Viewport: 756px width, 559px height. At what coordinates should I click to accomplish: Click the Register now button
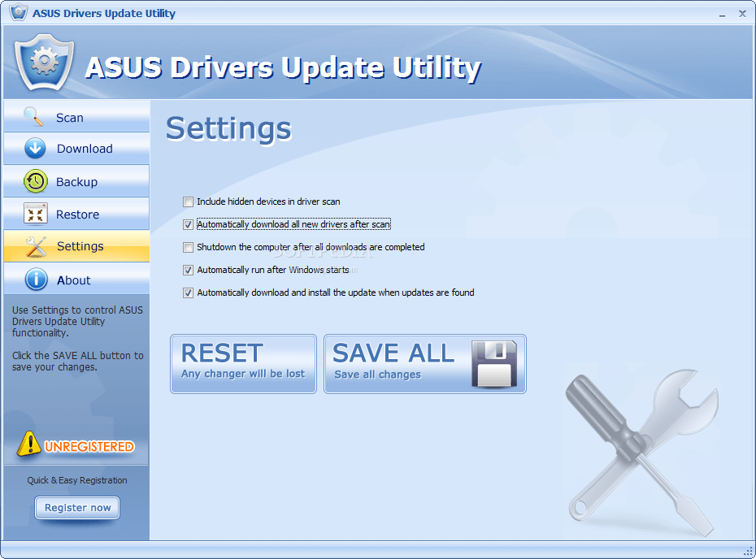pyautogui.click(x=76, y=507)
